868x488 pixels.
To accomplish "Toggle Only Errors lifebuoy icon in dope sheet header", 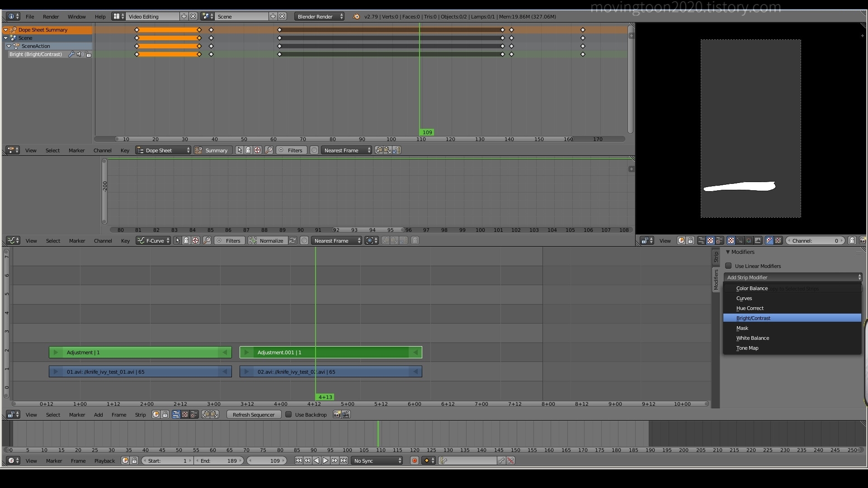I will (257, 150).
